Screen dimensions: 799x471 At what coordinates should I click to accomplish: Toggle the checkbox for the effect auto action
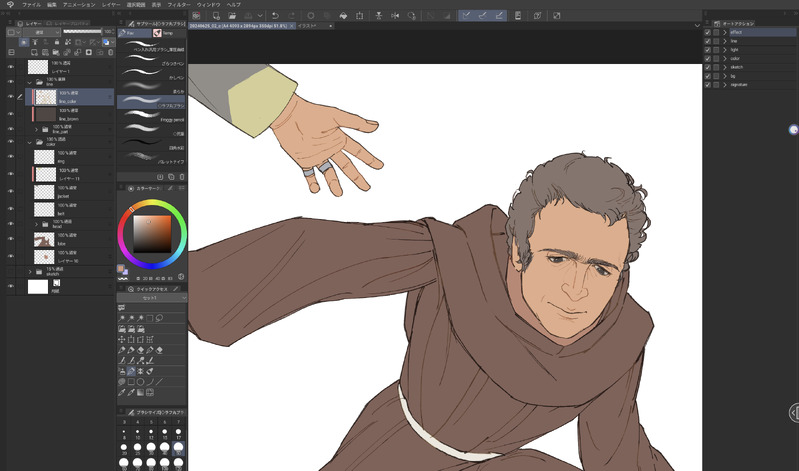coord(708,32)
